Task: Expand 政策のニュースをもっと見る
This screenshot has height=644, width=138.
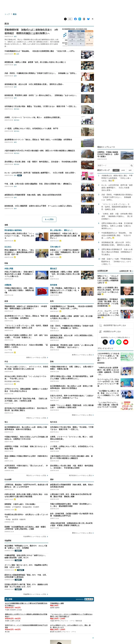Action: pos(37,358)
